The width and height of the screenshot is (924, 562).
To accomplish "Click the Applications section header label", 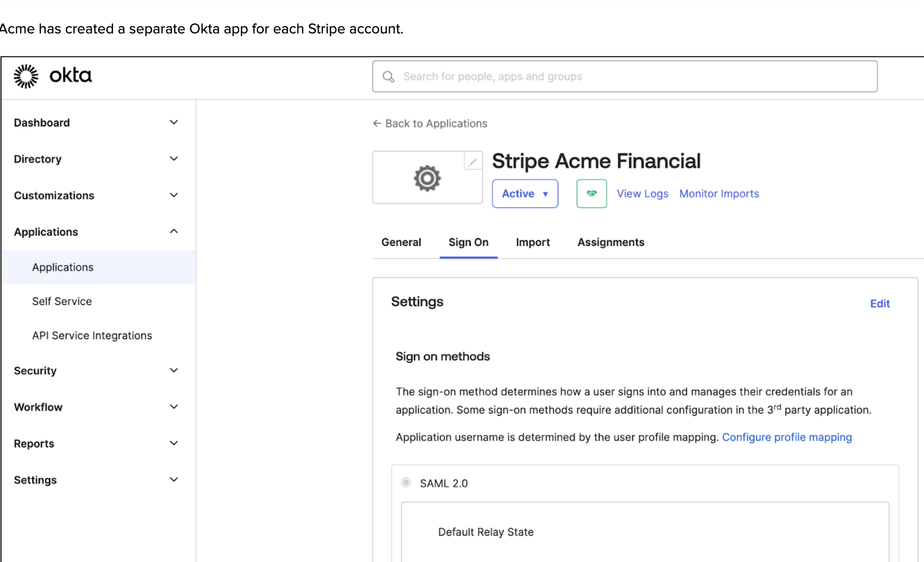I will (46, 232).
